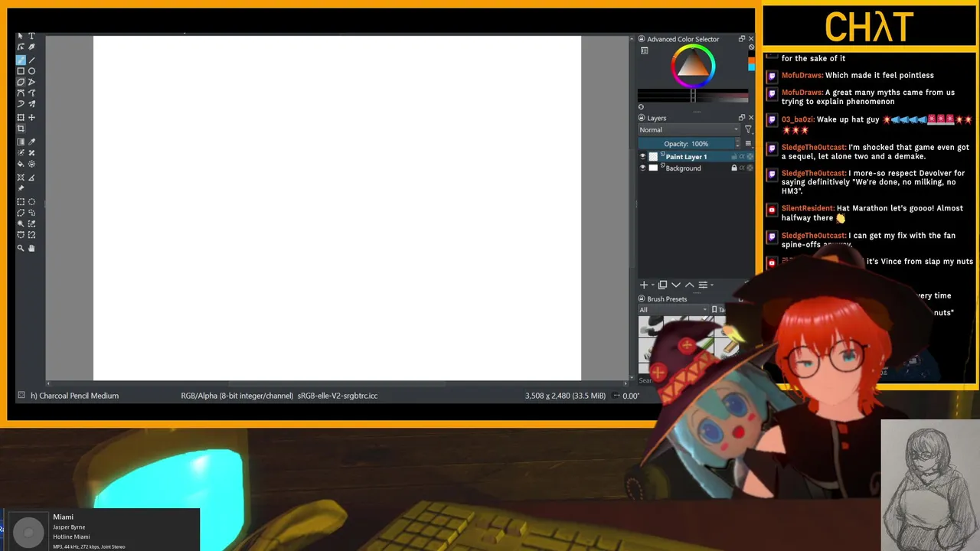Select the Zoom magnifier tool
This screenshot has height=551, width=980.
(x=21, y=248)
